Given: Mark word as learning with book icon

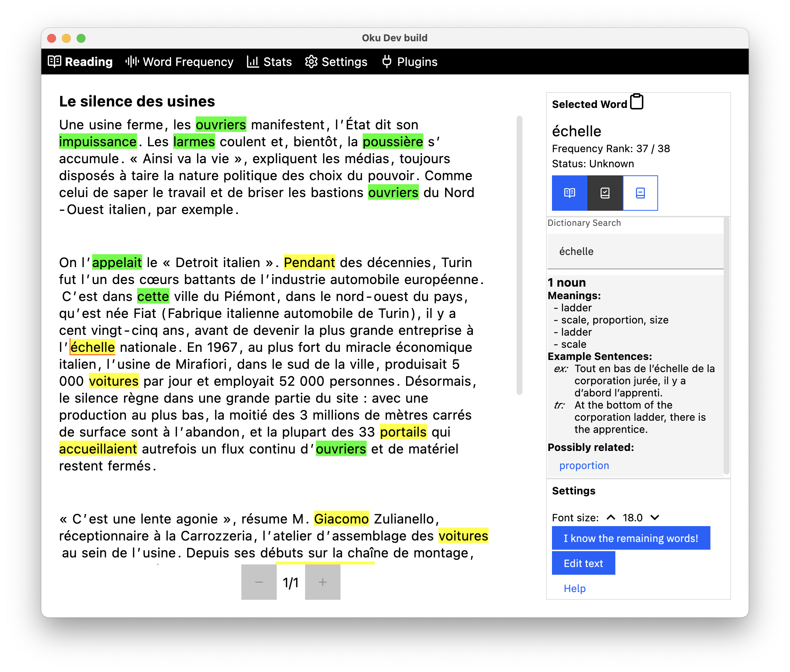Looking at the screenshot, I should point(569,193).
